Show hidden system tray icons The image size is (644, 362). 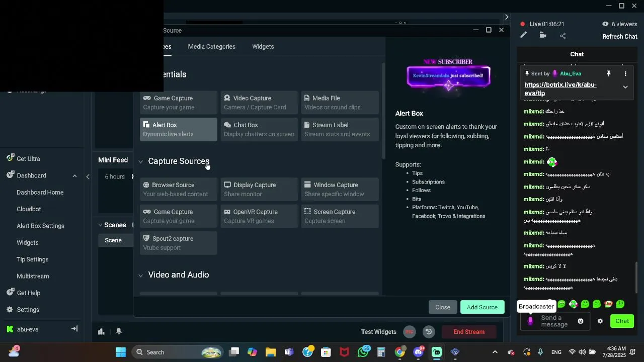pos(495,352)
